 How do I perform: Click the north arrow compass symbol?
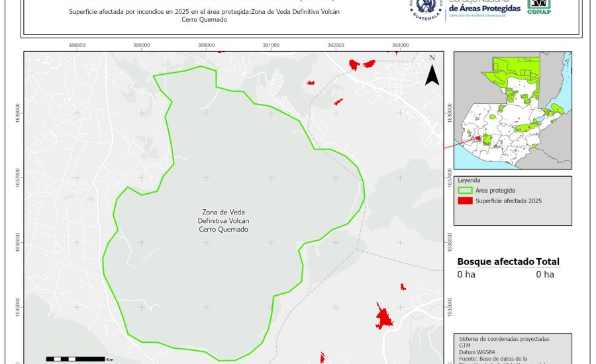pos(432,71)
